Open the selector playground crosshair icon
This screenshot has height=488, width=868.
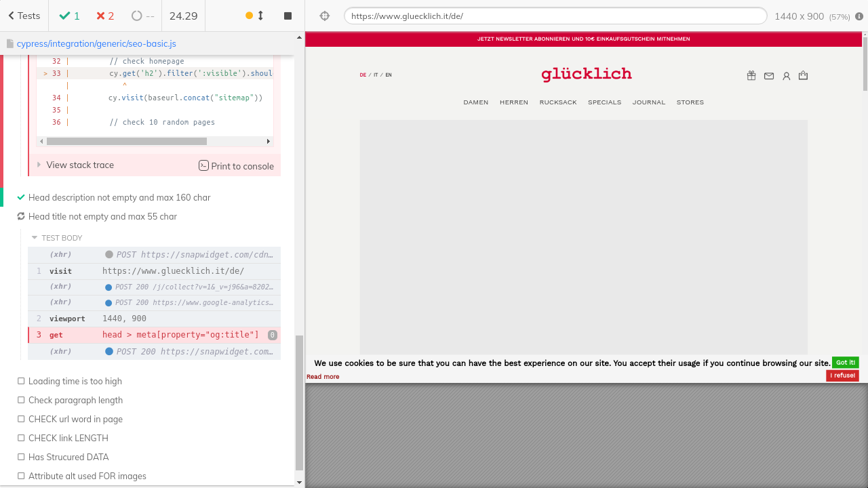tap(325, 16)
